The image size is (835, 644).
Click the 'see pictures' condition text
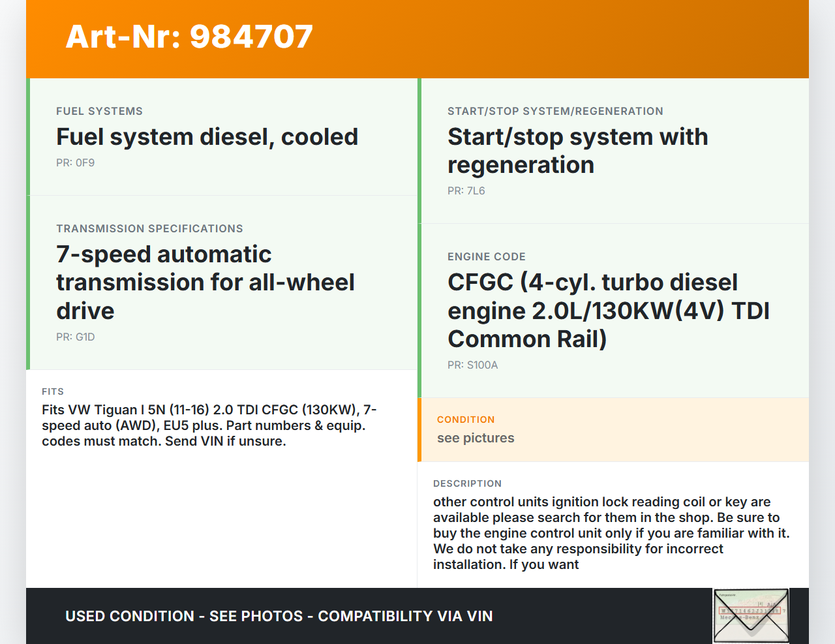[476, 438]
